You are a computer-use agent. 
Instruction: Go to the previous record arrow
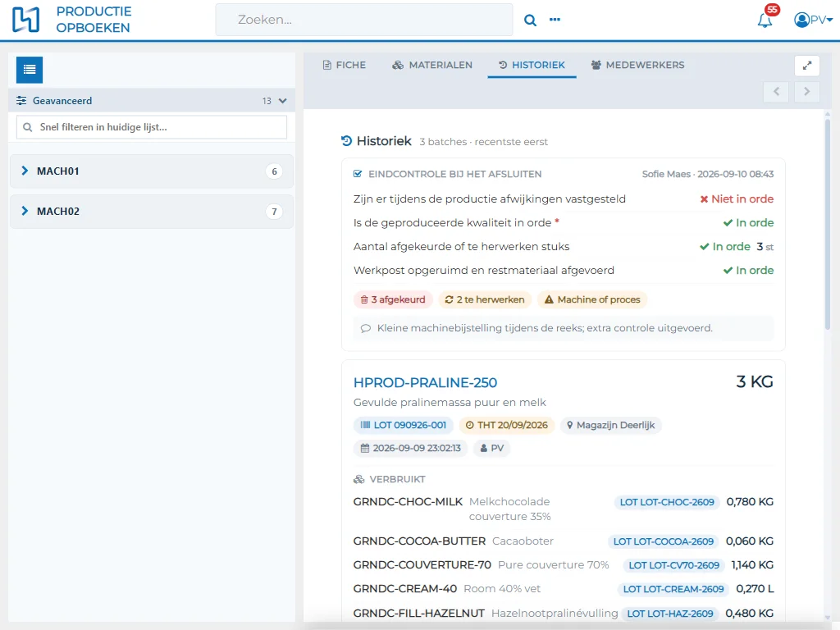click(x=776, y=92)
